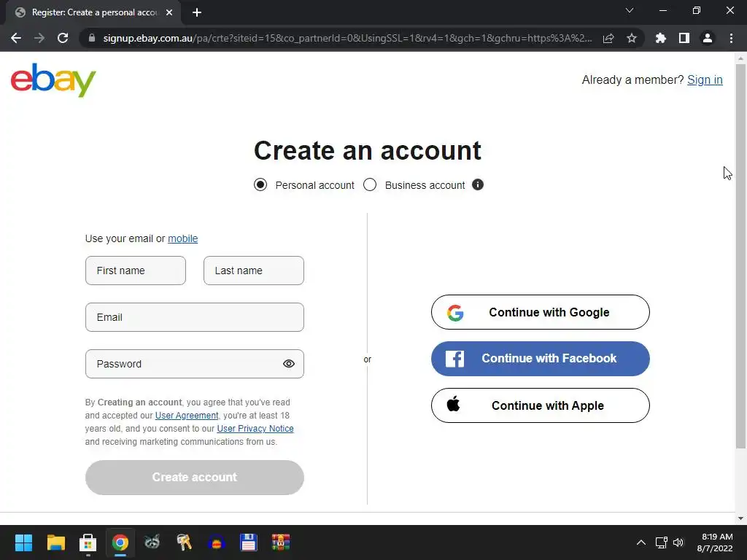Click the Create account button

(x=194, y=477)
